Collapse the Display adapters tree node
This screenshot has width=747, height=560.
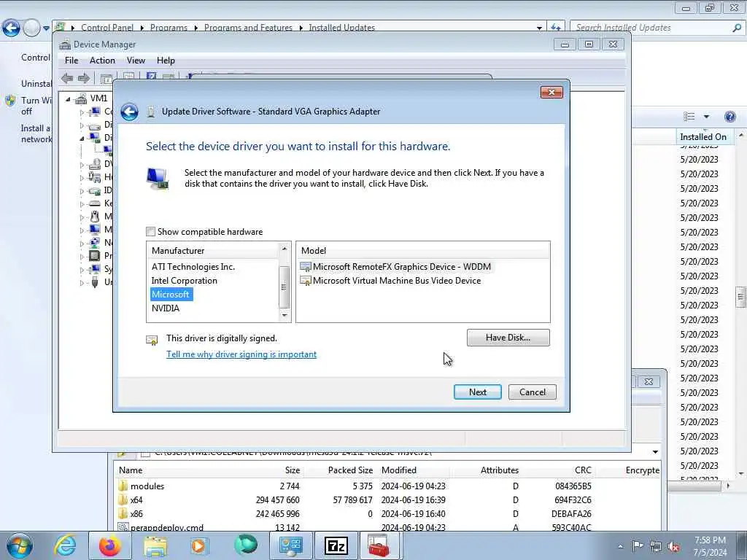point(82,138)
